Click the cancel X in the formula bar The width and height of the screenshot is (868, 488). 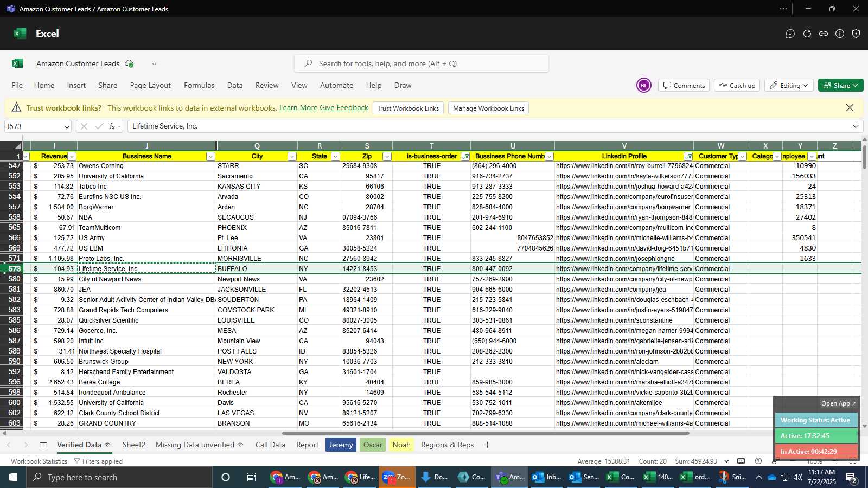[x=84, y=126]
